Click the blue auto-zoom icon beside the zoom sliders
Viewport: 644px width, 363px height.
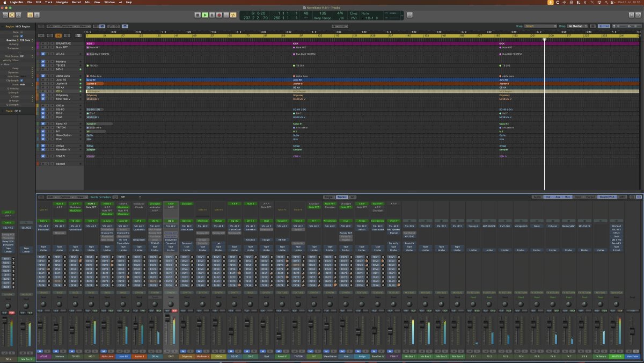(604, 26)
